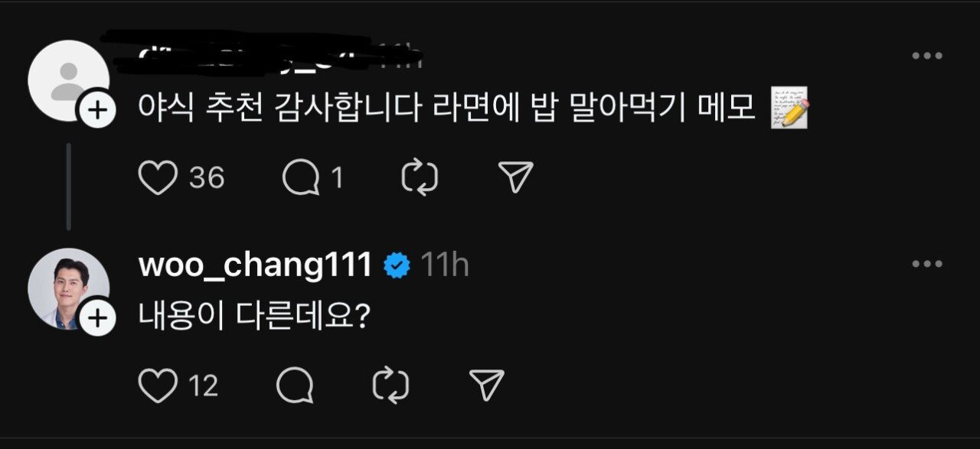This screenshot has width=980, height=449.
Task: Reply to woo_chang111's comment
Action: (x=295, y=386)
